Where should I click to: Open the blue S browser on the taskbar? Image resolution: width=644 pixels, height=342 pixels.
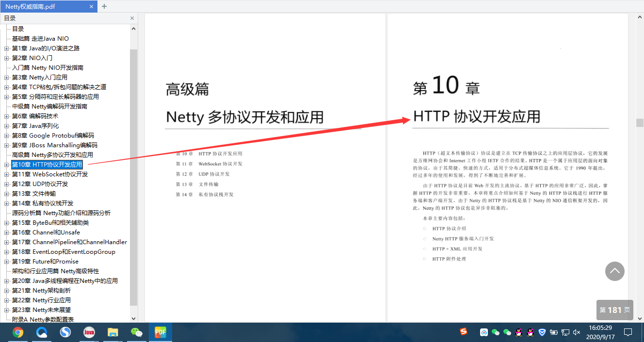(x=65, y=332)
